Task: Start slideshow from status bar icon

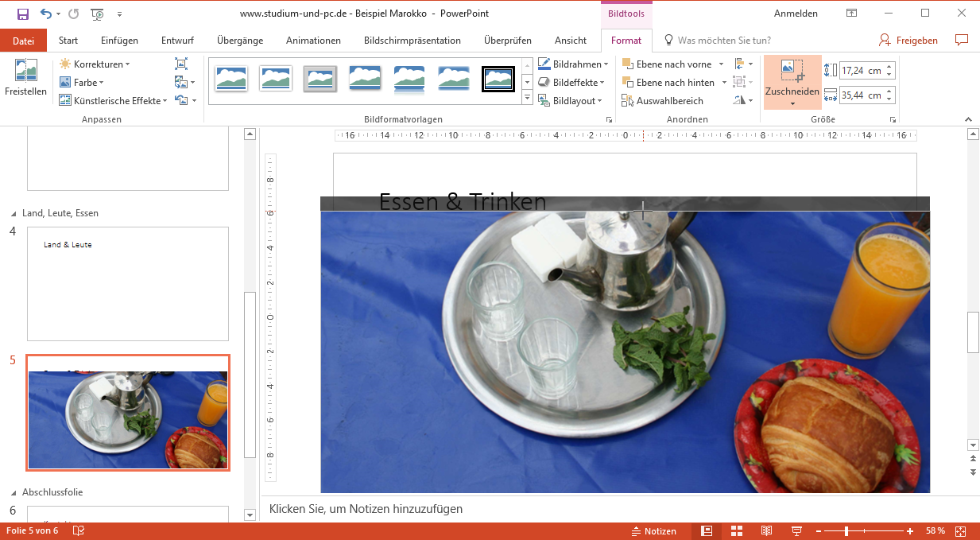Action: click(x=796, y=530)
